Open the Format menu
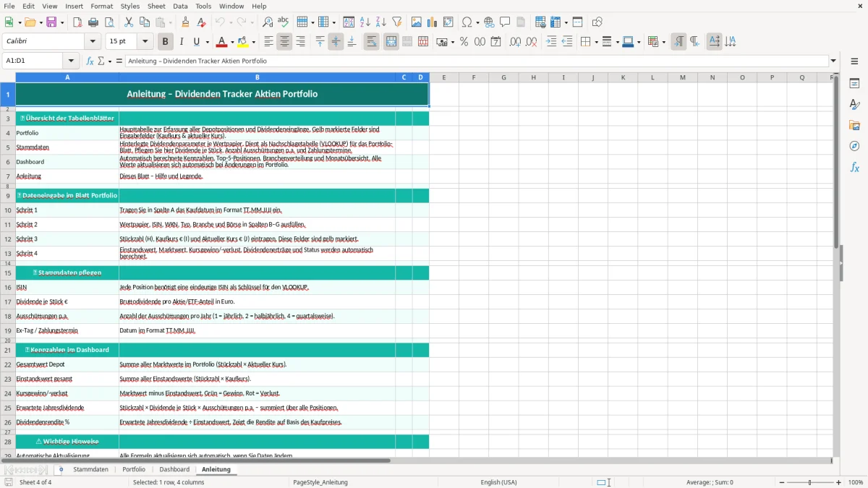This screenshot has width=868, height=488. pos(102,6)
